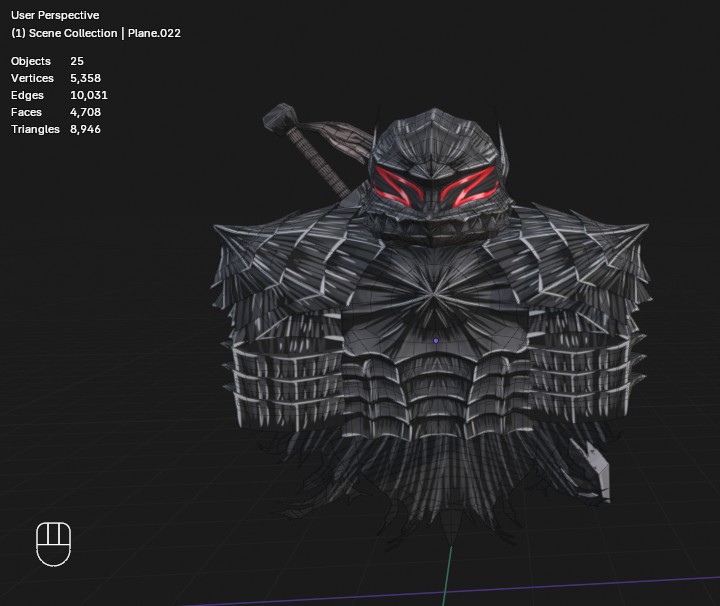Click the 'Scene Collection | Plane.022' text

click(x=105, y=33)
